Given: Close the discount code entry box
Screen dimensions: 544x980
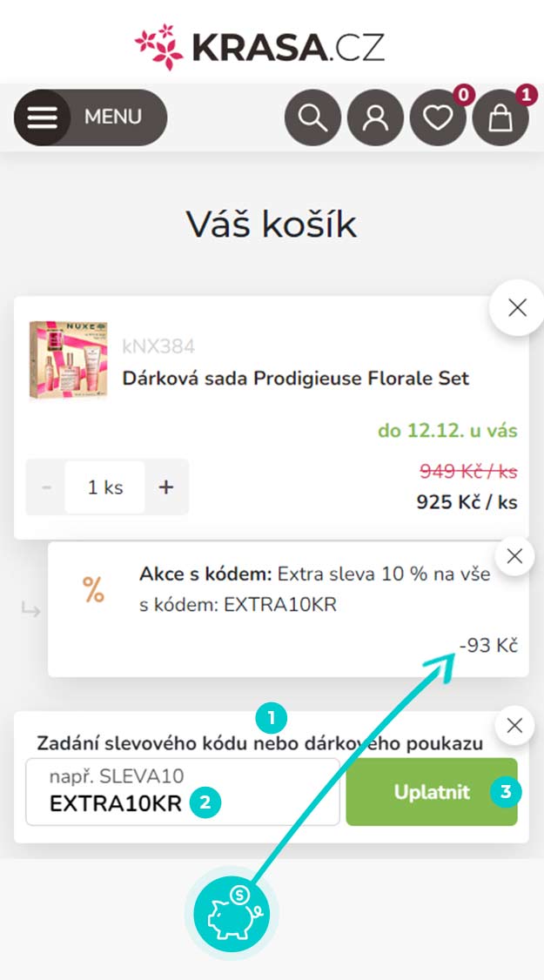Looking at the screenshot, I should tap(514, 725).
